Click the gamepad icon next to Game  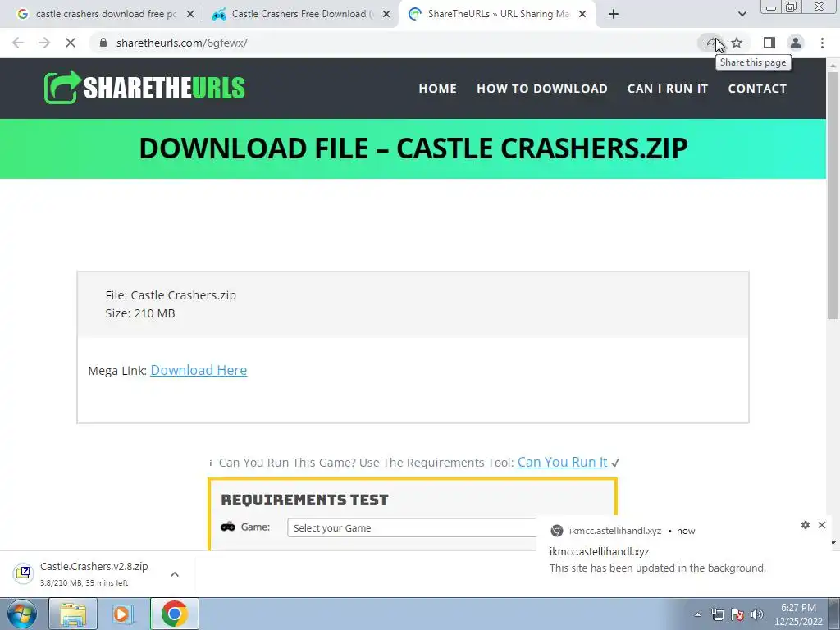coord(228,527)
